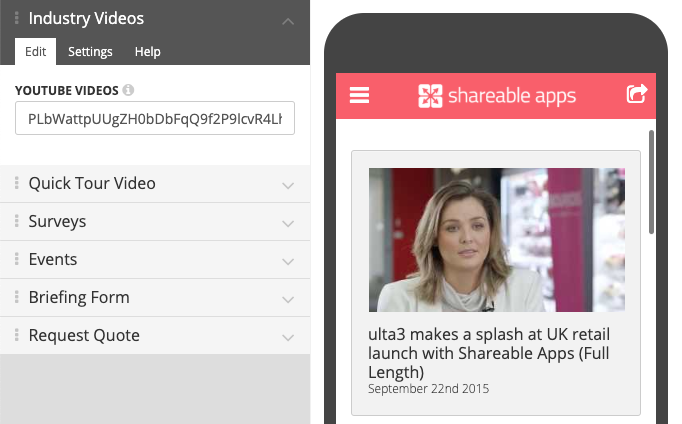Click the Events drag handle
Viewport: 682px width, 424px height.
(17, 259)
